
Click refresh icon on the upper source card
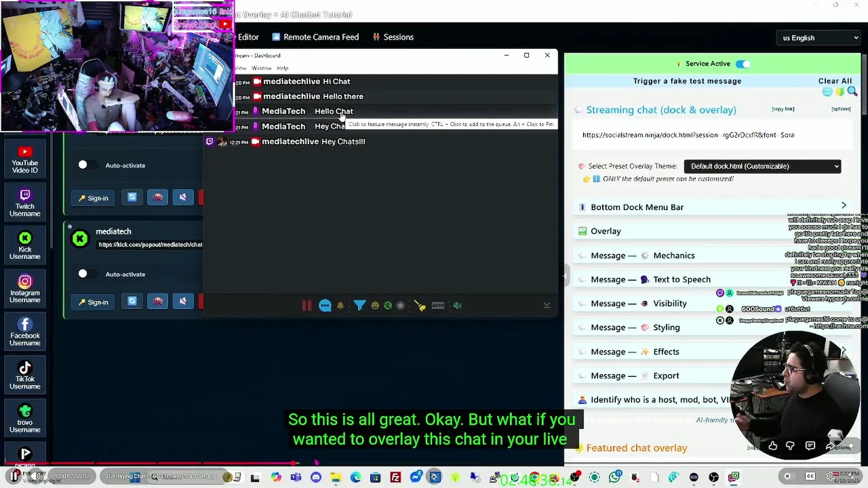(132, 197)
